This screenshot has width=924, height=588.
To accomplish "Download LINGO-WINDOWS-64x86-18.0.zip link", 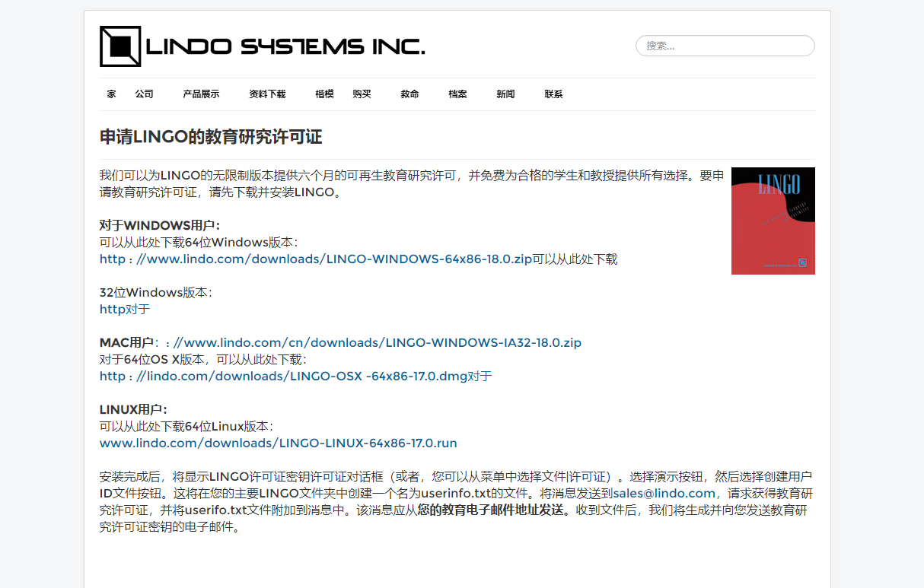I will (316, 259).
